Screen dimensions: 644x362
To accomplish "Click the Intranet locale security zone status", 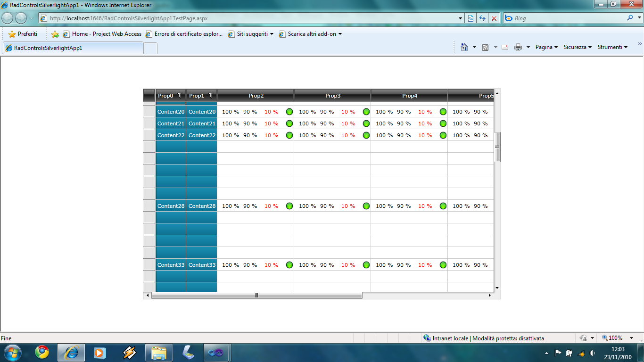I will click(x=484, y=338).
